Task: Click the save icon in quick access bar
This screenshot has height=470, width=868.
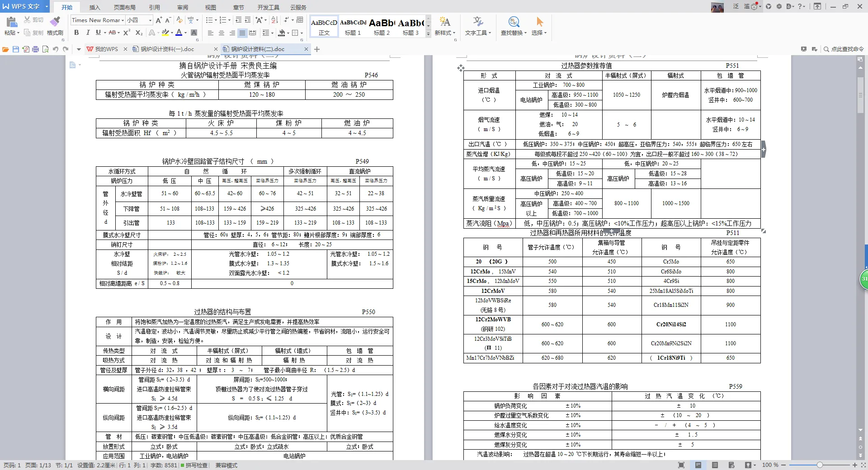Action: (16, 49)
